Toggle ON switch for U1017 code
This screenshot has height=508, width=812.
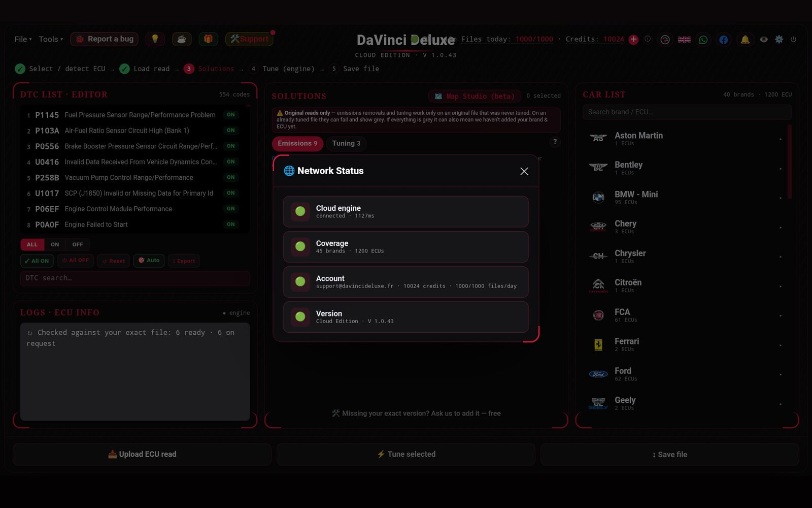231,193
